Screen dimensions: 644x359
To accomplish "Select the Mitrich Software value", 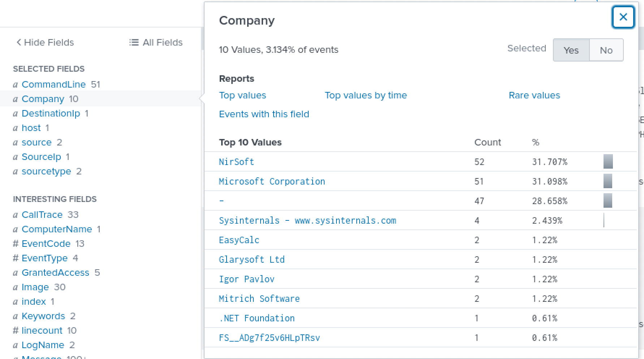I will 259,299.
